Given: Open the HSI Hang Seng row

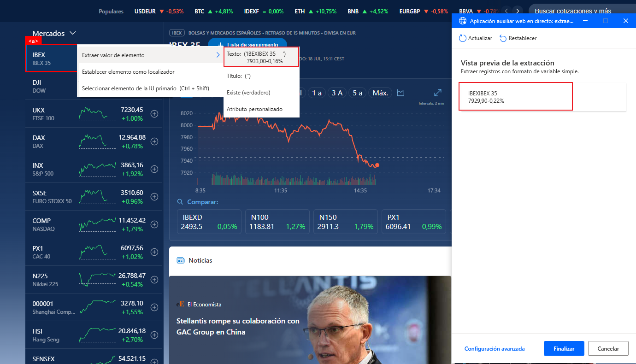Looking at the screenshot, I should point(94,335).
